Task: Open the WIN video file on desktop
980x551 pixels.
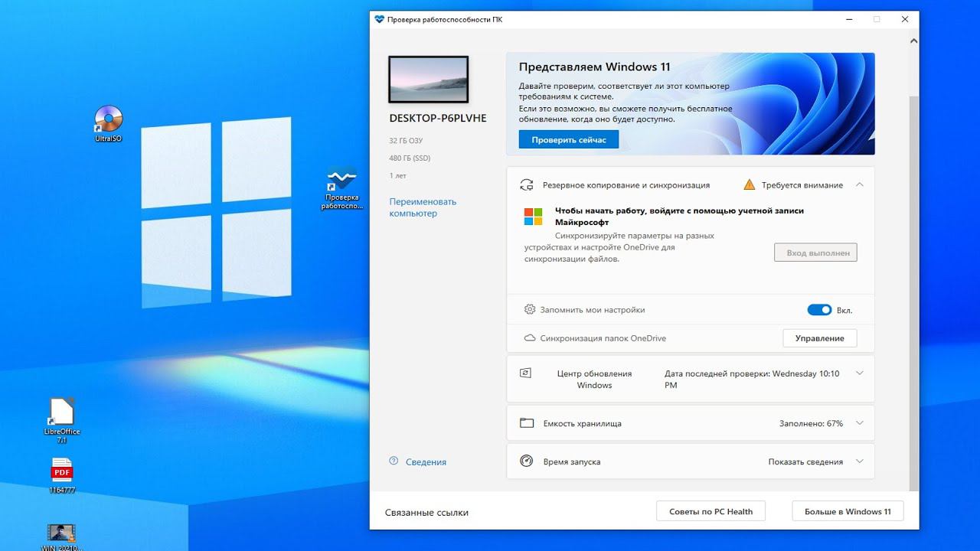Action: (61, 537)
